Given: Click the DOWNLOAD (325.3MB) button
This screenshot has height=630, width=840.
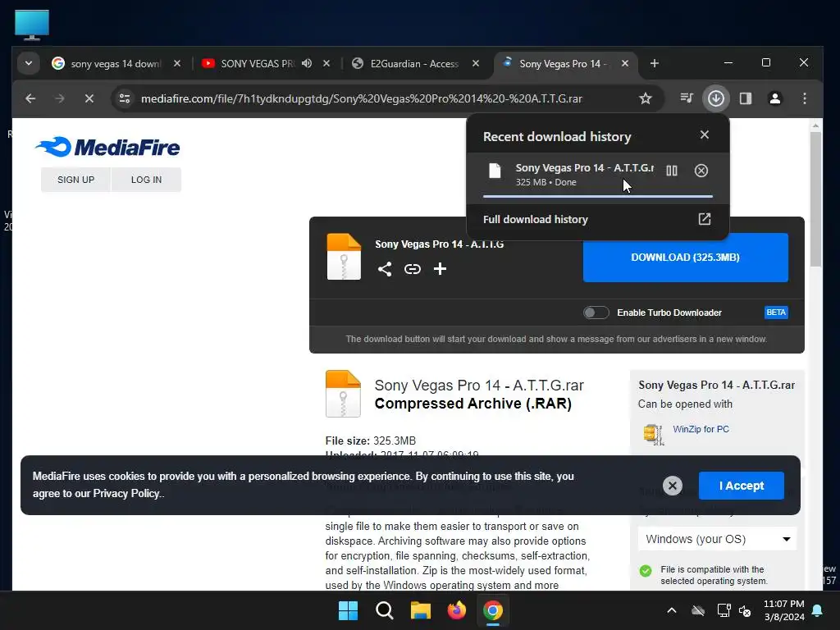Looking at the screenshot, I should pos(685,257).
